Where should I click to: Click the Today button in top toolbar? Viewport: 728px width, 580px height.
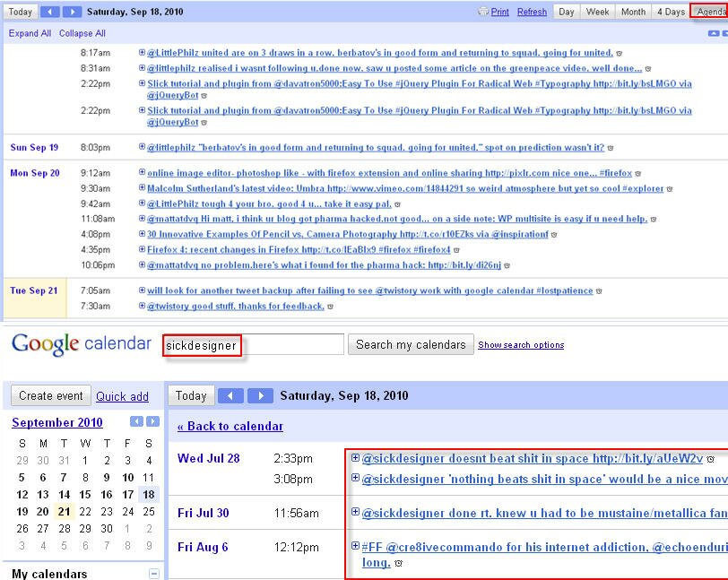21,12
